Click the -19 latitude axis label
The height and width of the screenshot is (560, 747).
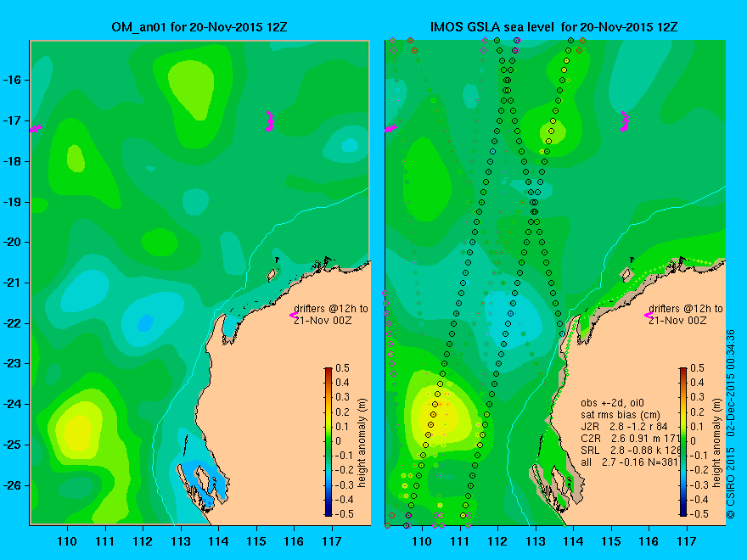pyautogui.click(x=13, y=202)
